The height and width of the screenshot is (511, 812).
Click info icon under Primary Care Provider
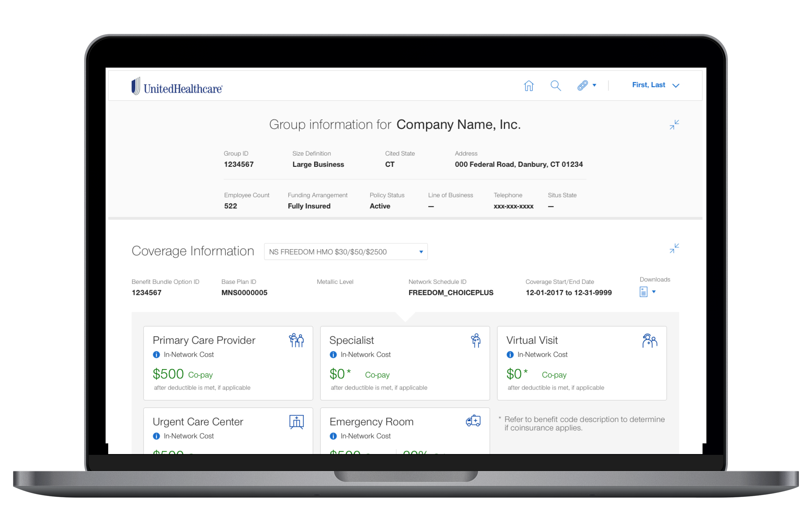pos(156,355)
